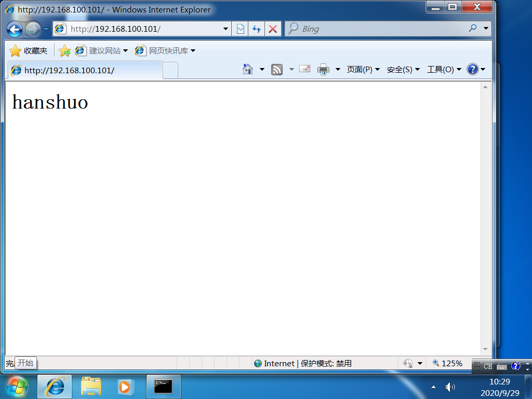Screen dimensions: 532x399
Task: Click the RSS feeds icon
Action: 277,70
